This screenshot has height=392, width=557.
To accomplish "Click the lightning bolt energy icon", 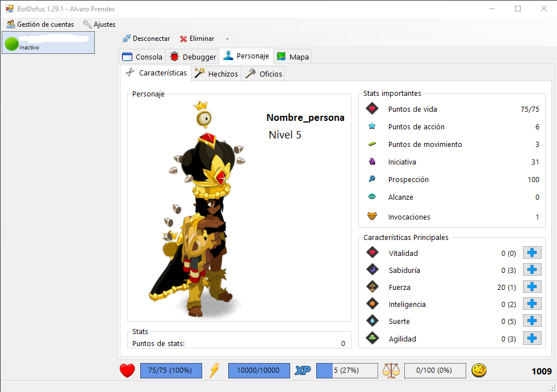I will tap(215, 370).
